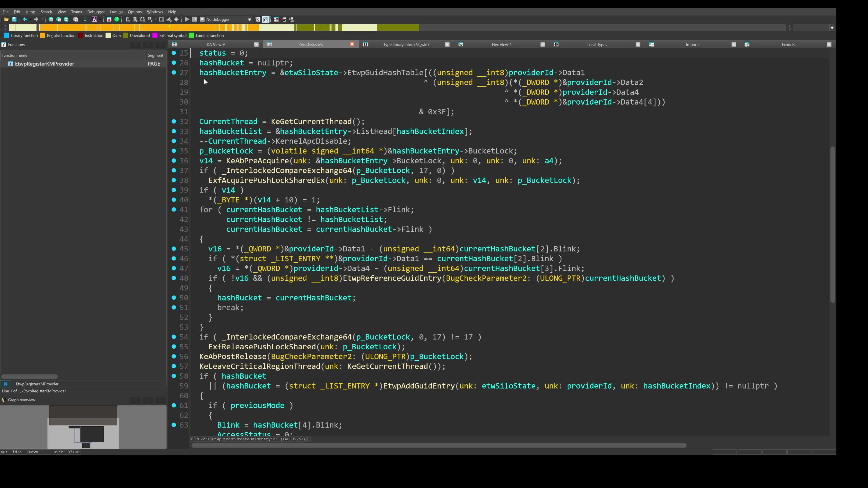Image resolution: width=868 pixels, height=488 pixels.
Task: Open the Search menu
Action: [46, 12]
